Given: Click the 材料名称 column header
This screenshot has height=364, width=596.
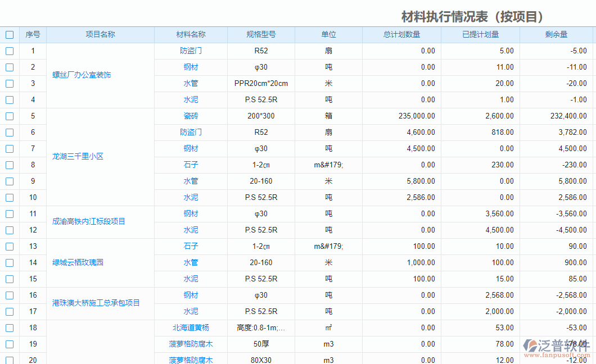Looking at the screenshot, I should tap(191, 34).
